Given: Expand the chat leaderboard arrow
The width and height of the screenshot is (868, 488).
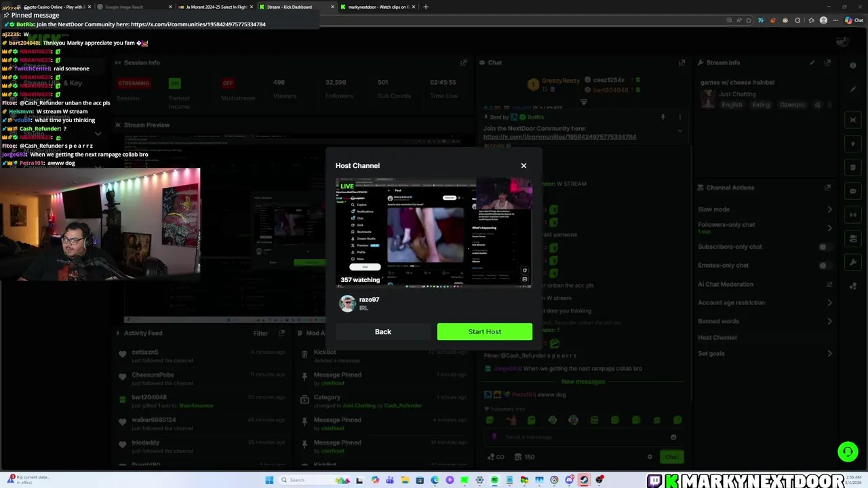Looking at the screenshot, I should 583,102.
